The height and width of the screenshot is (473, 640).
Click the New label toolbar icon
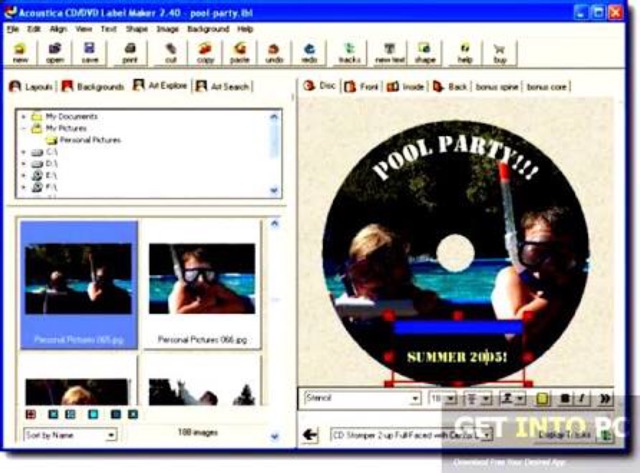pos(20,52)
